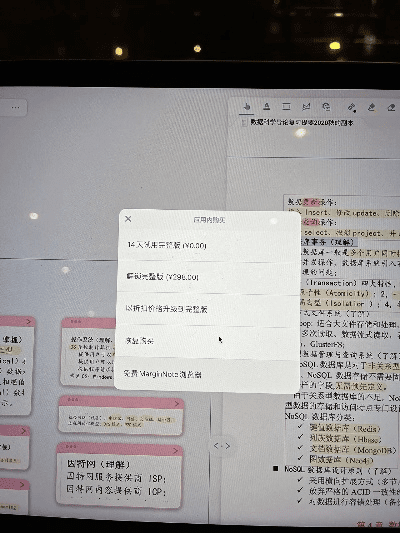Select the restore purchase option
The image size is (400, 533).
click(208, 341)
